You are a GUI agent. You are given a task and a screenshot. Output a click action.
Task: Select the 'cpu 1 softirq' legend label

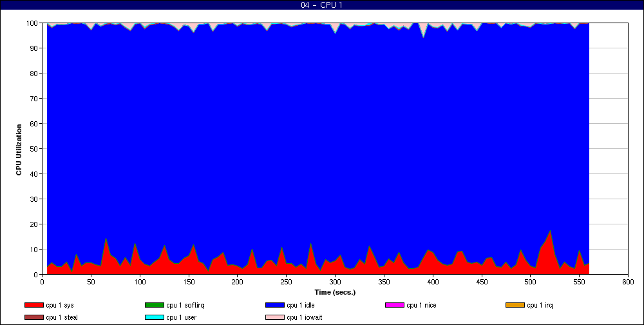[185, 305]
